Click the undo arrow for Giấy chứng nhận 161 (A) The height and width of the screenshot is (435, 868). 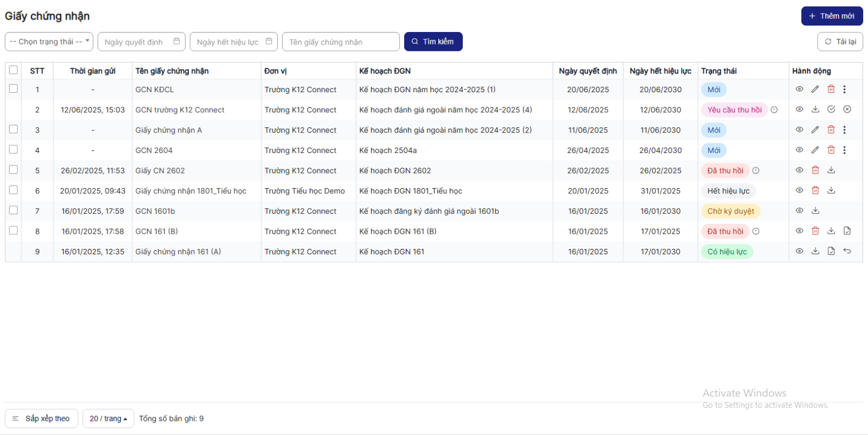pyautogui.click(x=847, y=251)
